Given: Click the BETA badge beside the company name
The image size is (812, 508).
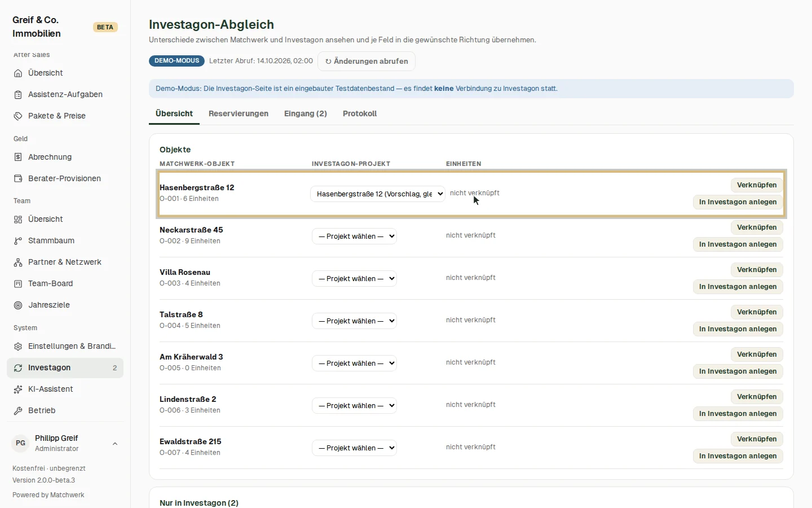Looking at the screenshot, I should coord(105,27).
